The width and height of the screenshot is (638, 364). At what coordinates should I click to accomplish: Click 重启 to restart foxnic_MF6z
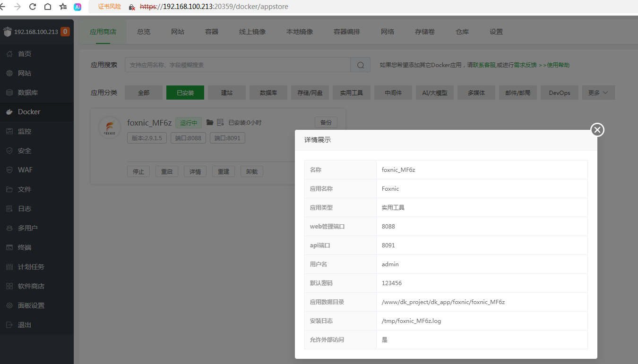(x=167, y=171)
